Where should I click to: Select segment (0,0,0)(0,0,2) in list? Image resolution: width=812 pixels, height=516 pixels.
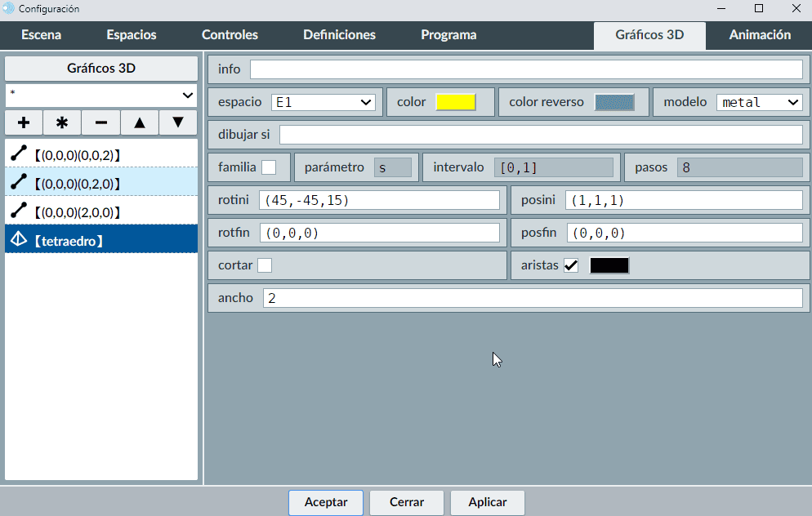pyautogui.click(x=101, y=153)
